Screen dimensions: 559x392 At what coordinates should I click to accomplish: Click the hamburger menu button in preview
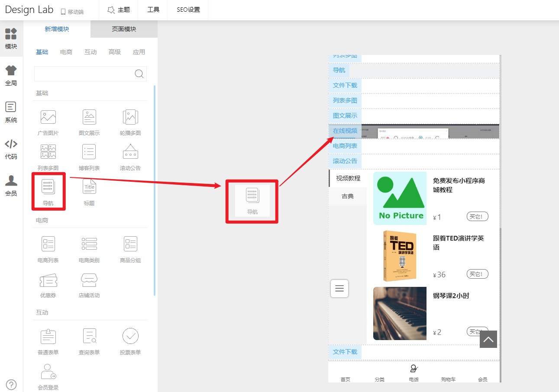pyautogui.click(x=339, y=288)
